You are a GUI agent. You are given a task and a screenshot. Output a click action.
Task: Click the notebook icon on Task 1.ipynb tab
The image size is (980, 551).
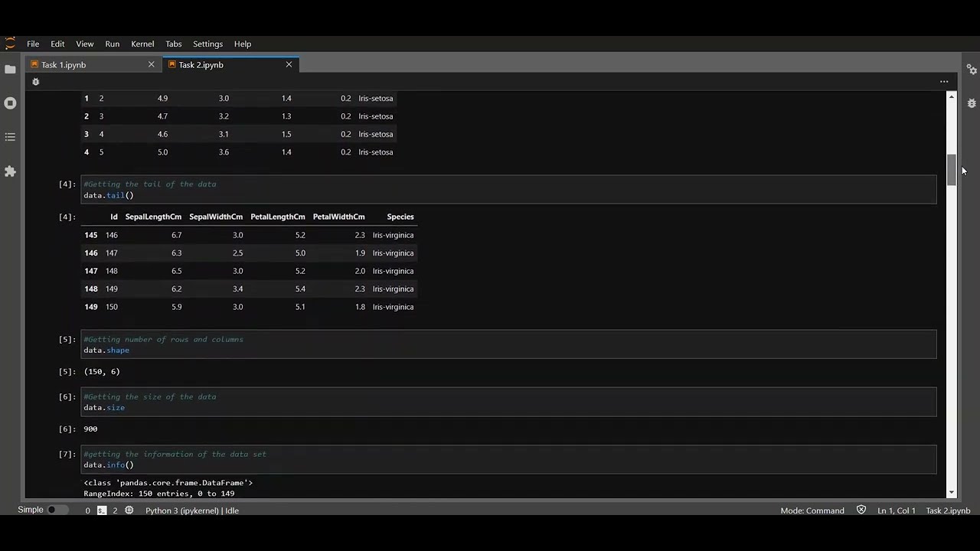click(x=34, y=65)
